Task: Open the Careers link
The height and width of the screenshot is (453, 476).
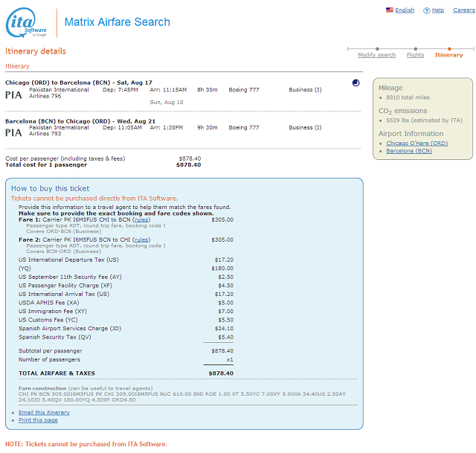Action: [x=464, y=10]
